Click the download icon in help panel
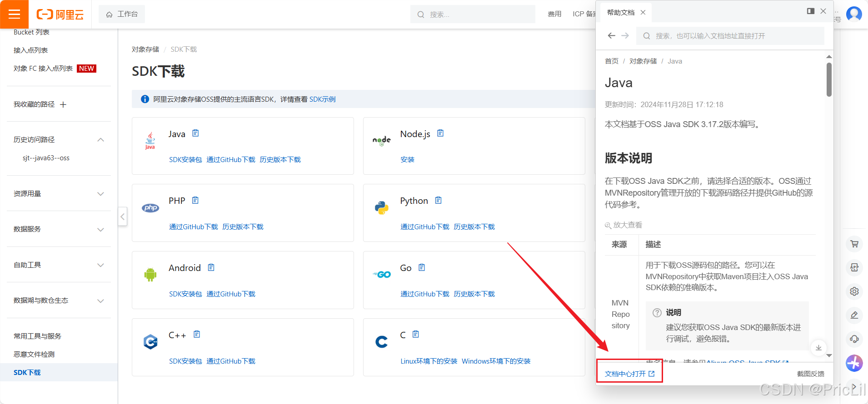This screenshot has height=404, width=868. pos(818,348)
